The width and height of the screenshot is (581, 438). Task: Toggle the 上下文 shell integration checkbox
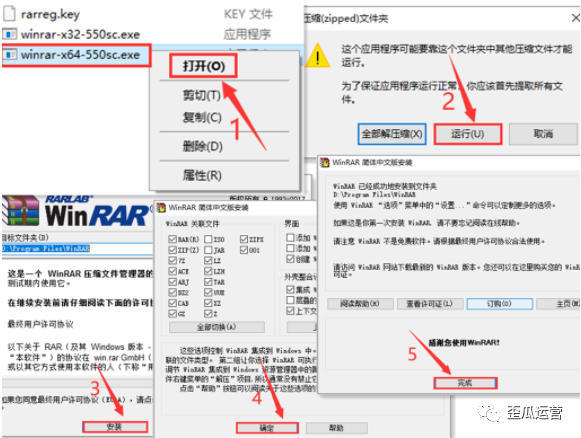pyautogui.click(x=290, y=311)
